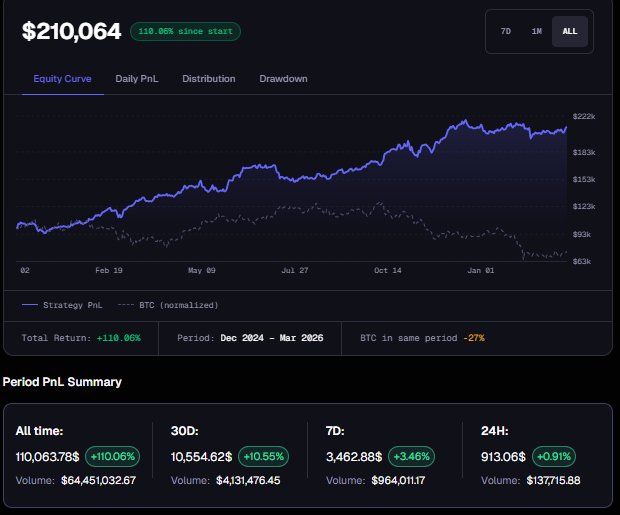Click the Period PnL Summary heading

click(x=62, y=382)
